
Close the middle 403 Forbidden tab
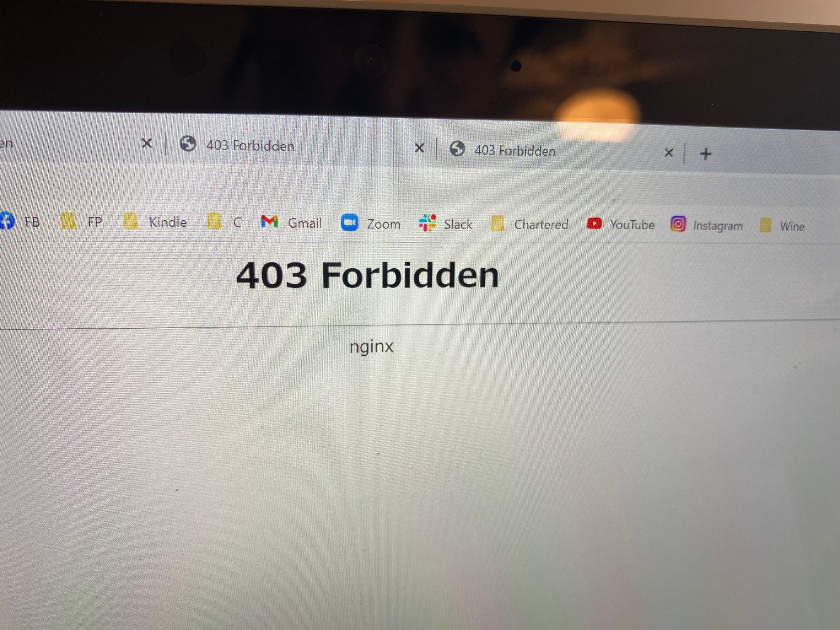pyautogui.click(x=419, y=148)
